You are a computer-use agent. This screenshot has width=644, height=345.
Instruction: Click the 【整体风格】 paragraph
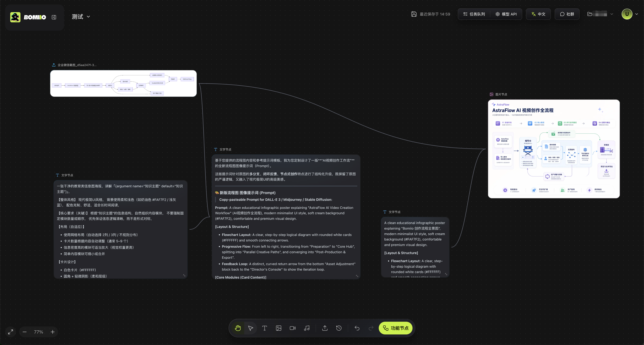(116, 202)
